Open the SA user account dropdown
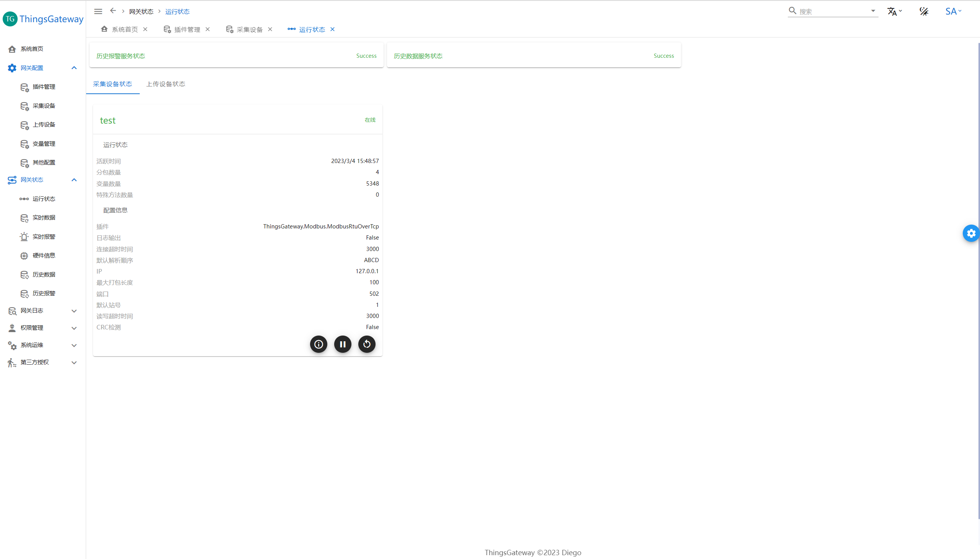 [953, 11]
